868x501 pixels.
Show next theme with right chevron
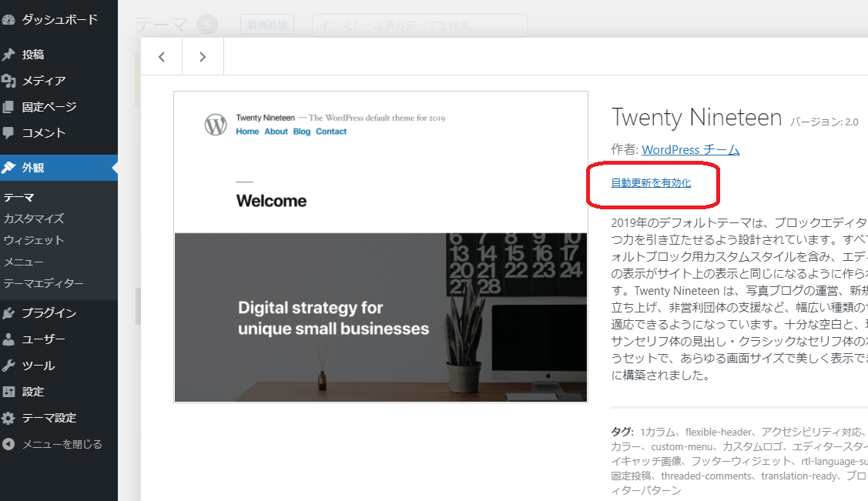click(203, 57)
